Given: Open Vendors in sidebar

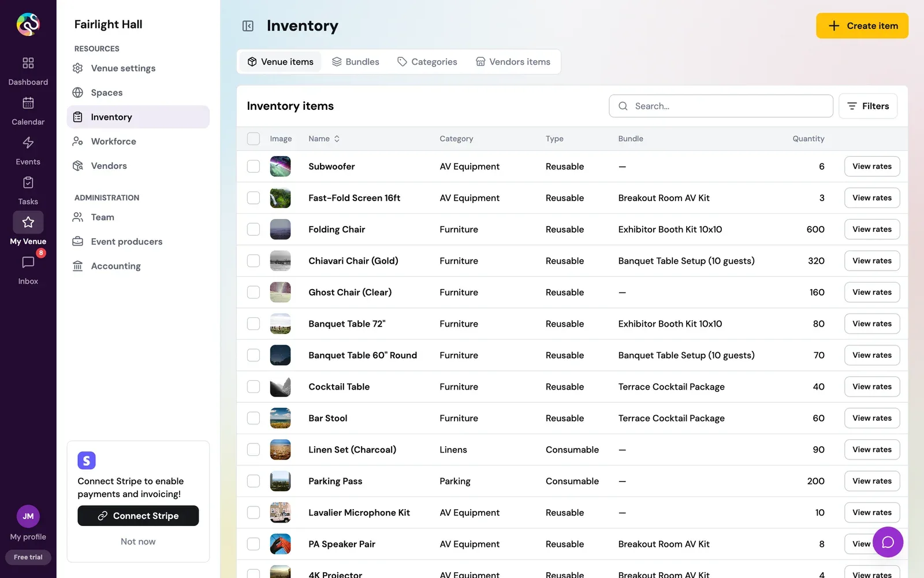Looking at the screenshot, I should [x=138, y=166].
